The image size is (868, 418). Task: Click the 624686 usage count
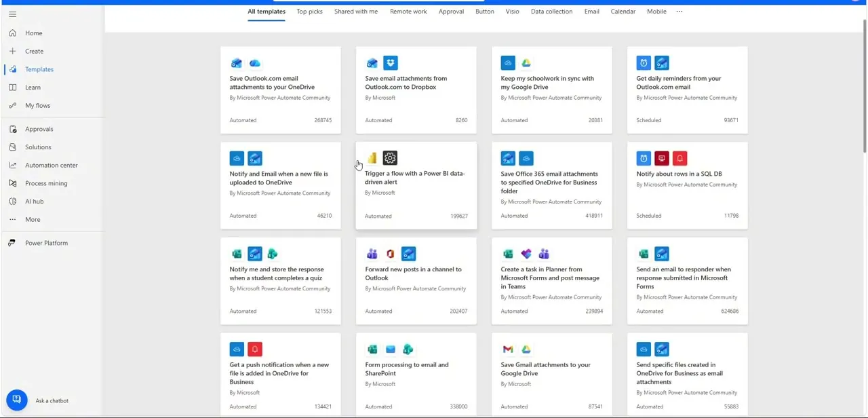tap(730, 311)
